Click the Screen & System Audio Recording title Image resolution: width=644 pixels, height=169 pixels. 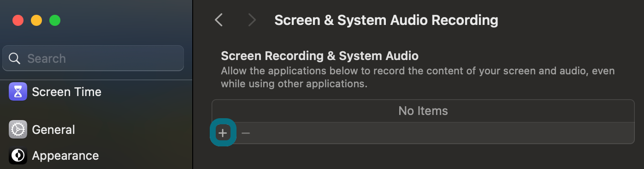click(386, 20)
